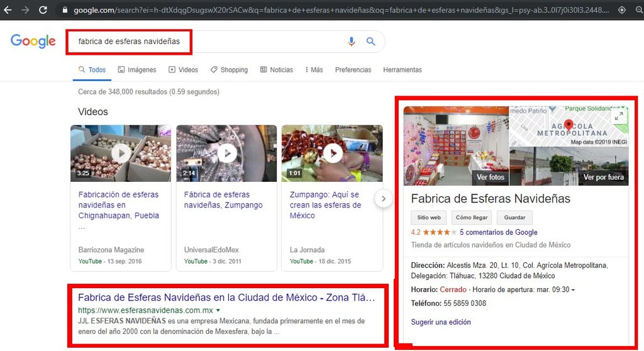Click the 4.2 star rating
644x351 pixels.
pos(434,232)
